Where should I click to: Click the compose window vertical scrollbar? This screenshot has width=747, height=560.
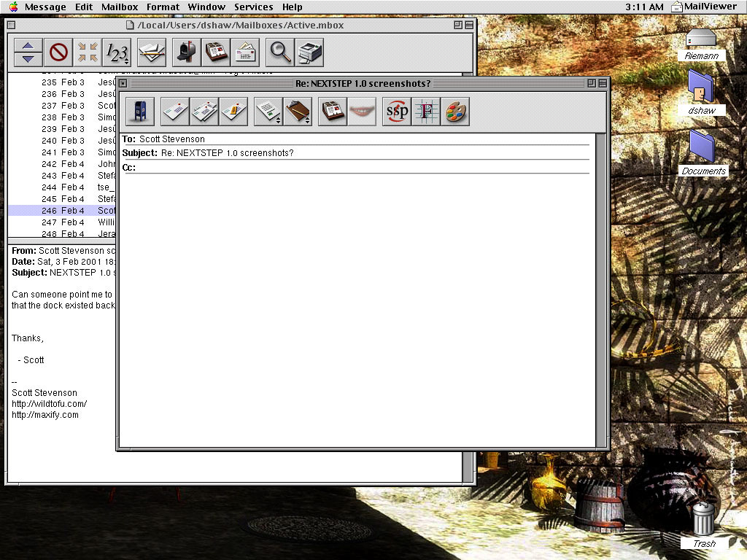pos(601,290)
